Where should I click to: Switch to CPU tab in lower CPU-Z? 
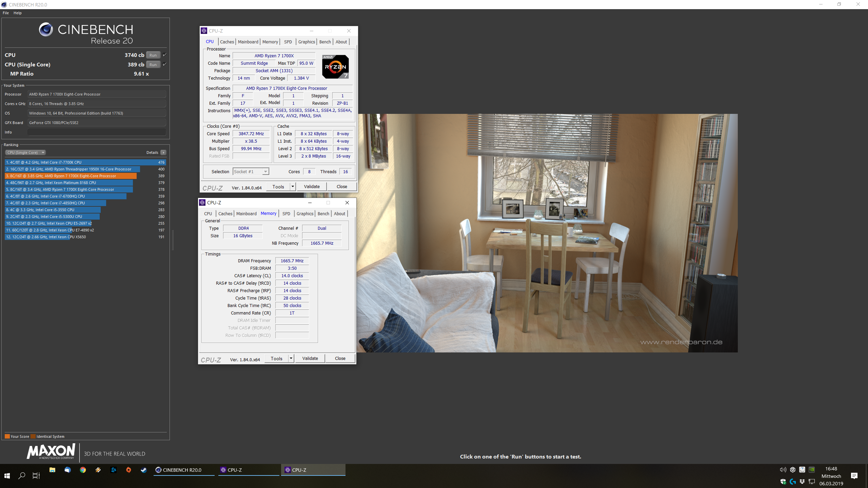208,213
